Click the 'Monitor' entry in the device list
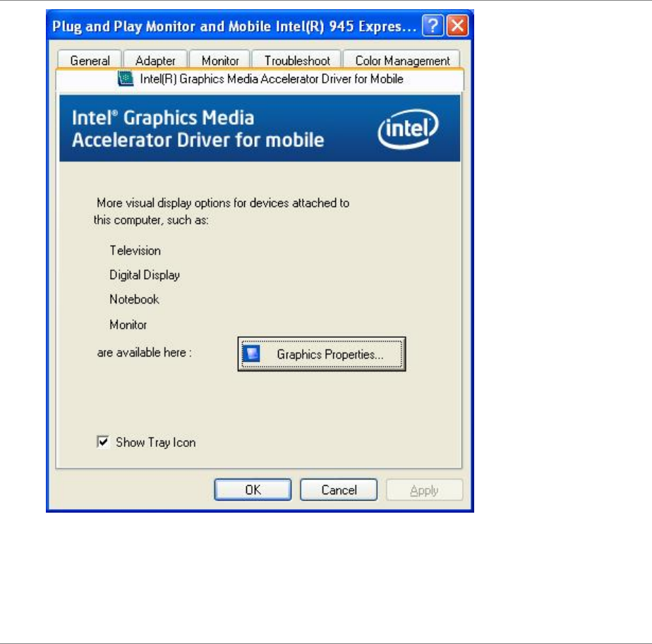The width and height of the screenshot is (652, 644). [x=128, y=325]
